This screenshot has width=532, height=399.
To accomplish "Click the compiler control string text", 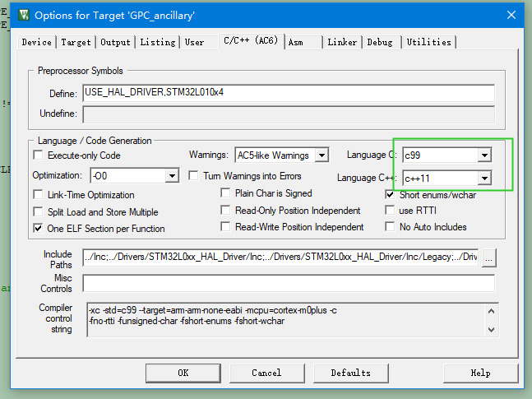I will pyautogui.click(x=287, y=319).
